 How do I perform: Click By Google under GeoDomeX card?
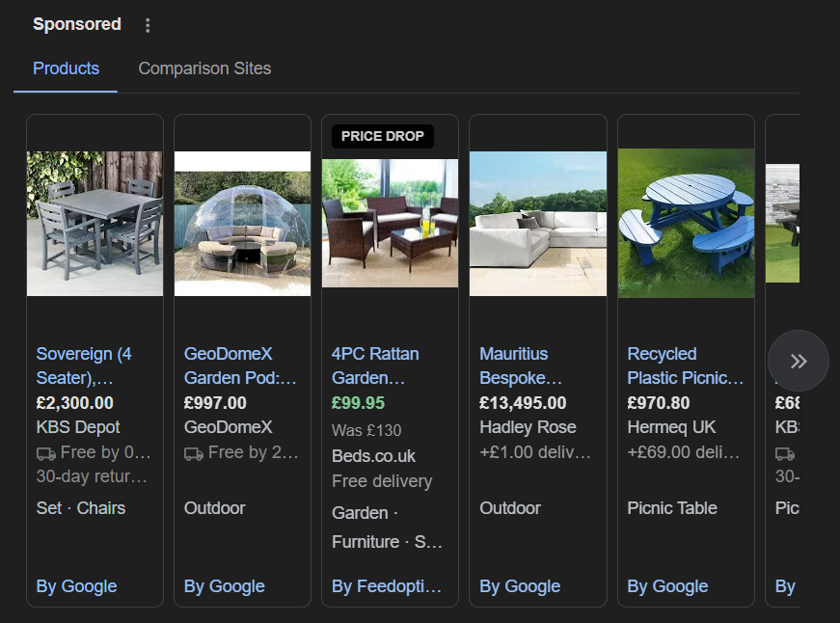[x=225, y=586]
